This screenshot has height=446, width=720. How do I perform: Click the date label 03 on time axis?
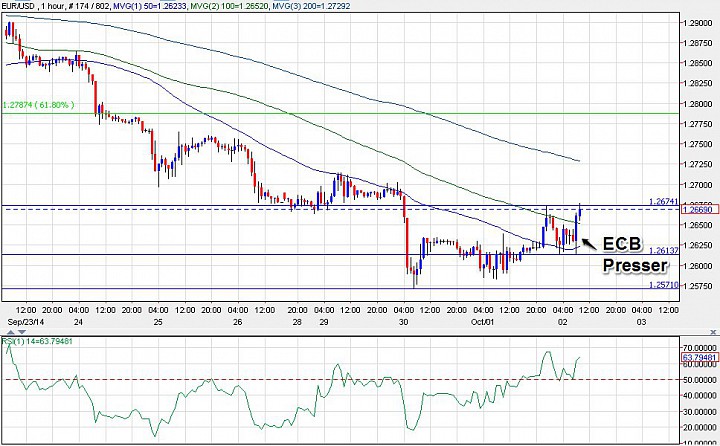point(641,322)
